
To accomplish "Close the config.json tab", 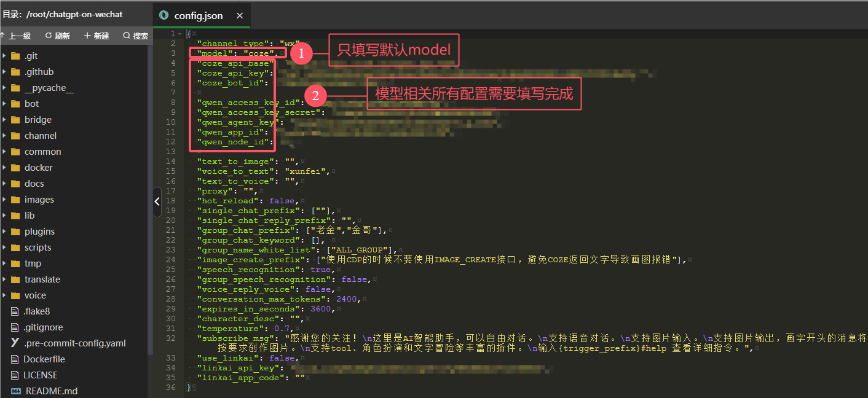I will [x=240, y=15].
